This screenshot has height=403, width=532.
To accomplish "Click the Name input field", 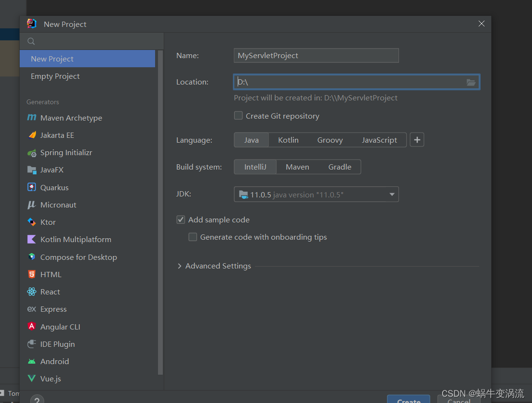I will point(316,55).
